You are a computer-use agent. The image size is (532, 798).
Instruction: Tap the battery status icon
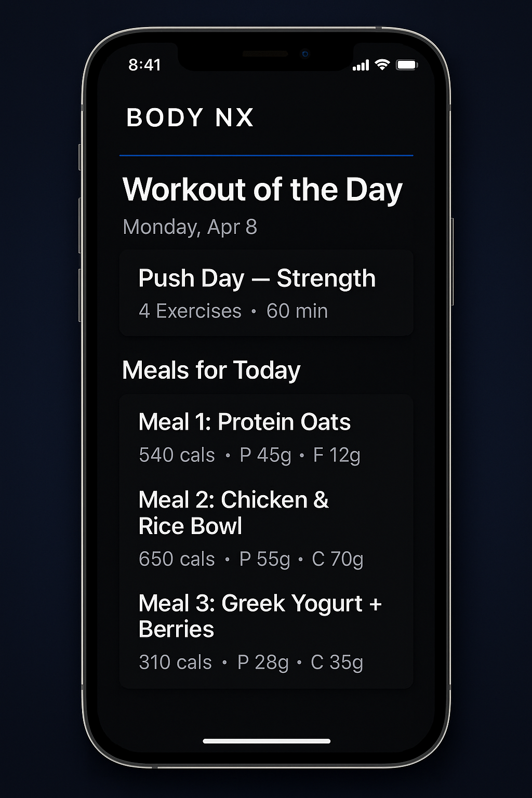407,65
